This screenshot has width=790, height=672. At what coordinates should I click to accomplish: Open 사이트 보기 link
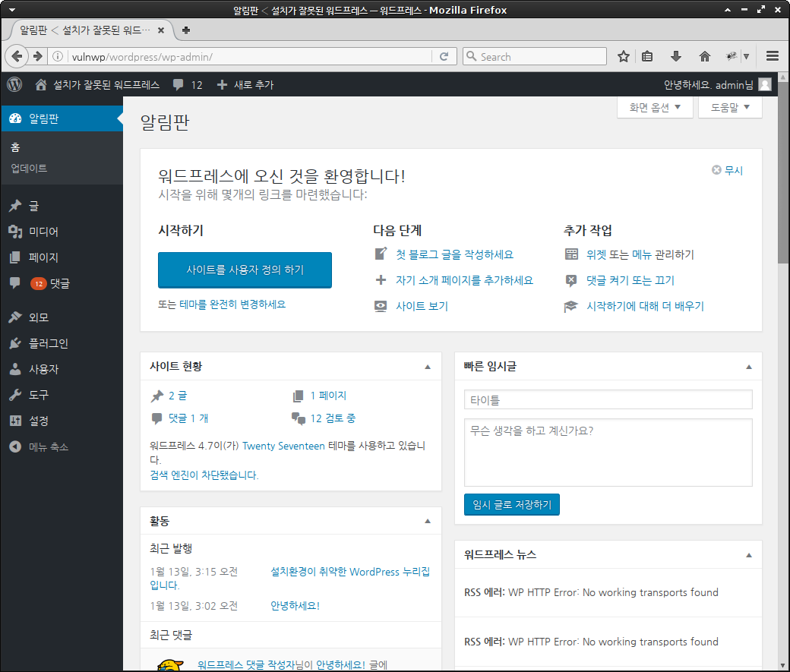click(x=422, y=306)
